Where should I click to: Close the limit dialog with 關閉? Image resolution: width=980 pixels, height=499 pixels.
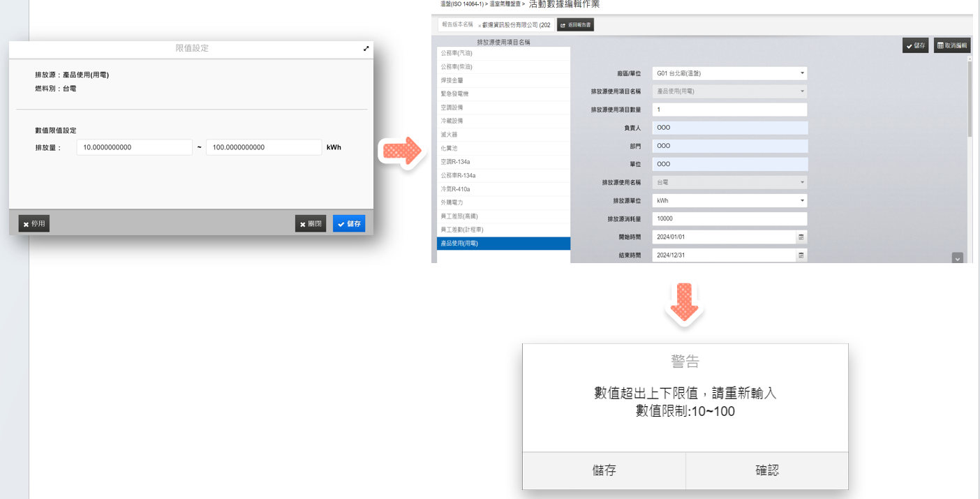click(310, 224)
